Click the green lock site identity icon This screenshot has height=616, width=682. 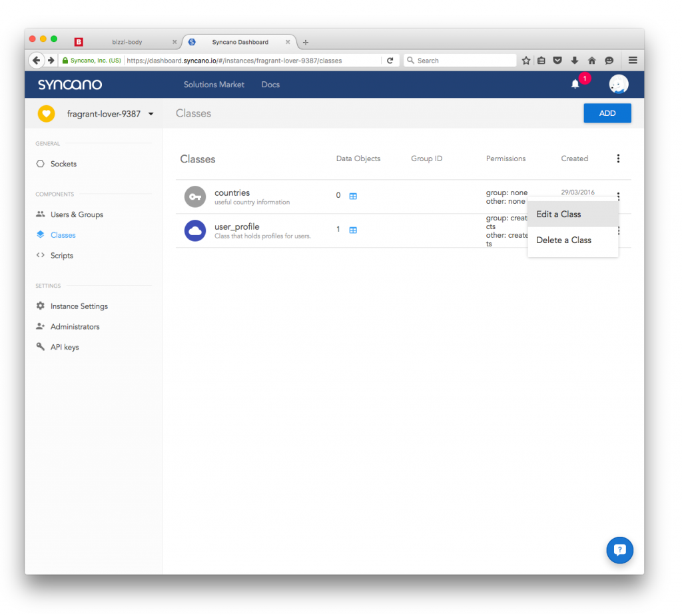click(x=65, y=61)
